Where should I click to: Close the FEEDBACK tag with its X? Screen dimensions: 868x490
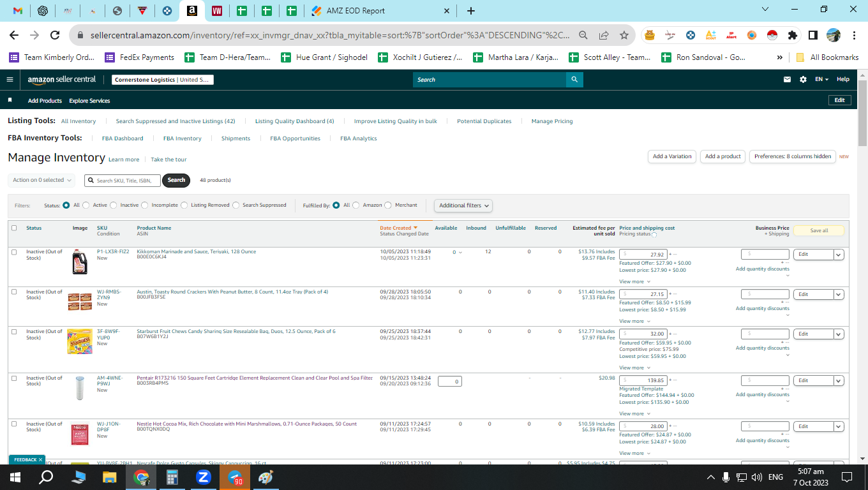pos(40,459)
